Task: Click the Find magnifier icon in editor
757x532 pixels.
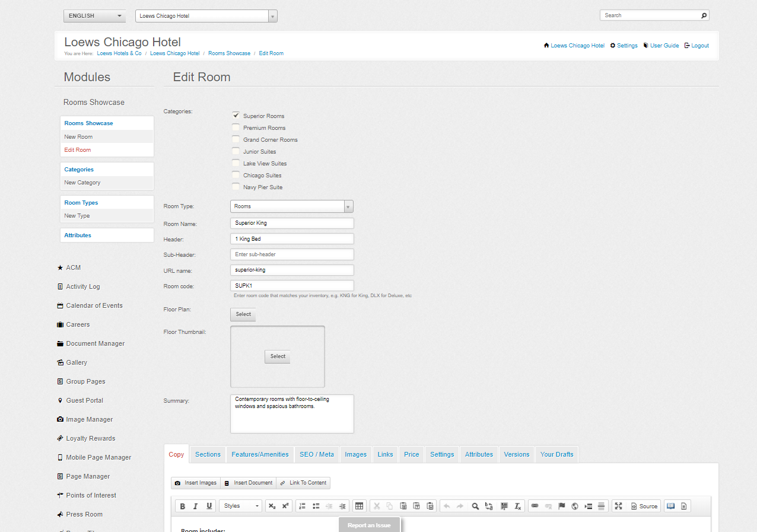Action: point(475,506)
